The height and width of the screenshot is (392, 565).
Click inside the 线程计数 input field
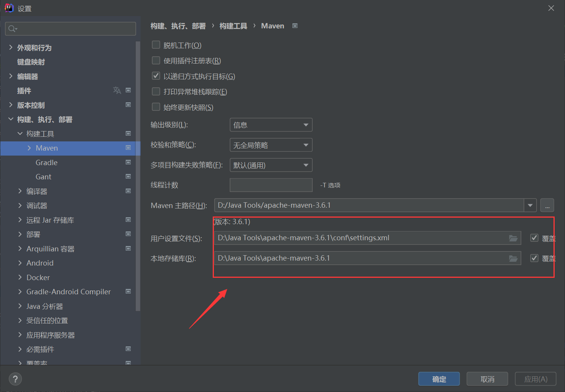[271, 185]
